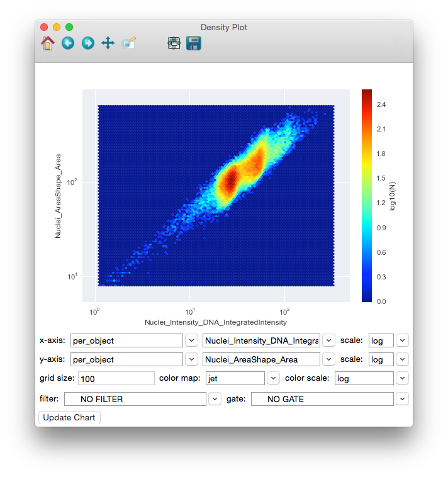This screenshot has height=477, width=448.
Task: Activate the zoom-to-rectangle tool
Action: pyautogui.click(x=129, y=43)
